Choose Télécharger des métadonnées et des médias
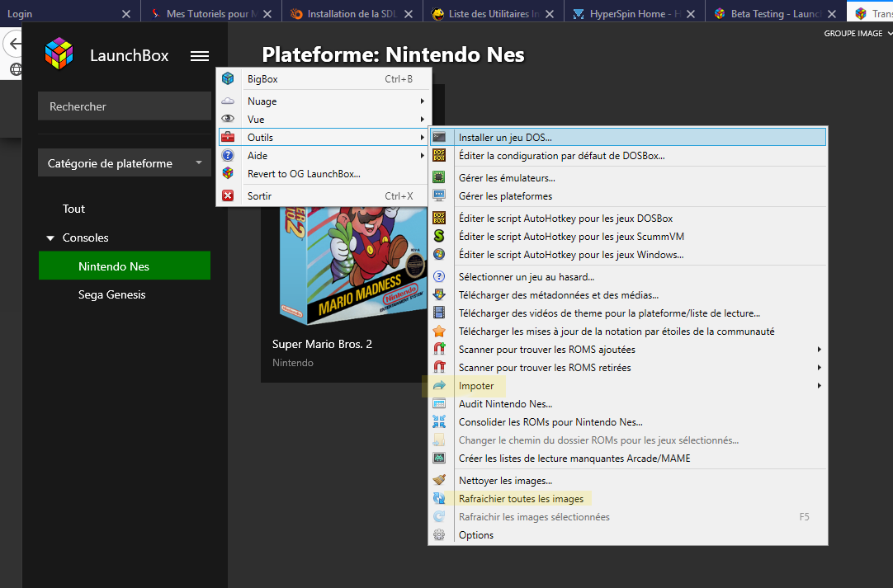 [628, 295]
